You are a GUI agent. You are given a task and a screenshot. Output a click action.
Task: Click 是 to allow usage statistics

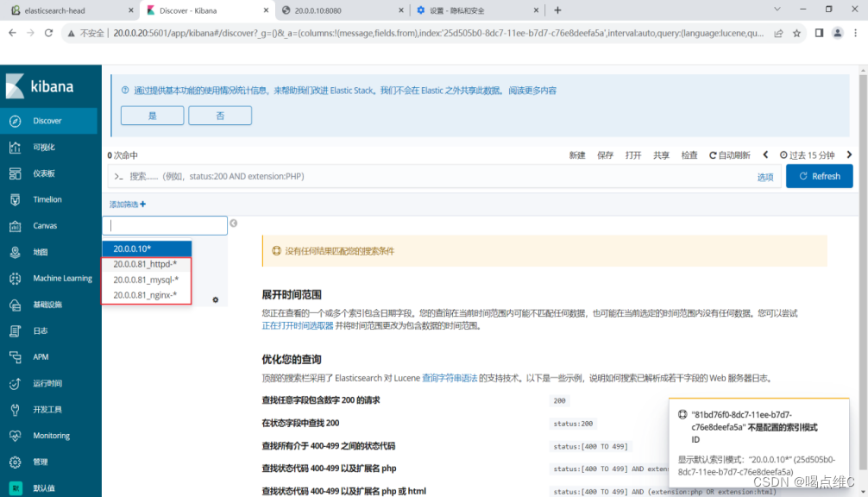click(152, 115)
